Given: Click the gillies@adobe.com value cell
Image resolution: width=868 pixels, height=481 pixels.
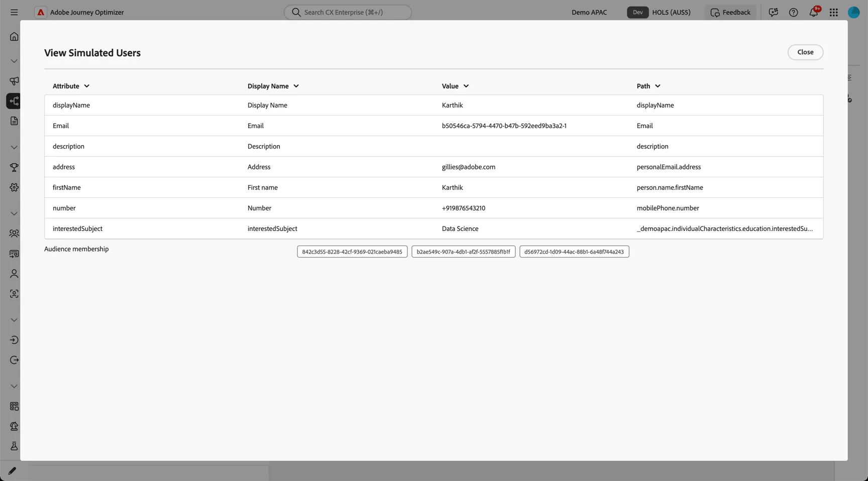Looking at the screenshot, I should pyautogui.click(x=469, y=167).
